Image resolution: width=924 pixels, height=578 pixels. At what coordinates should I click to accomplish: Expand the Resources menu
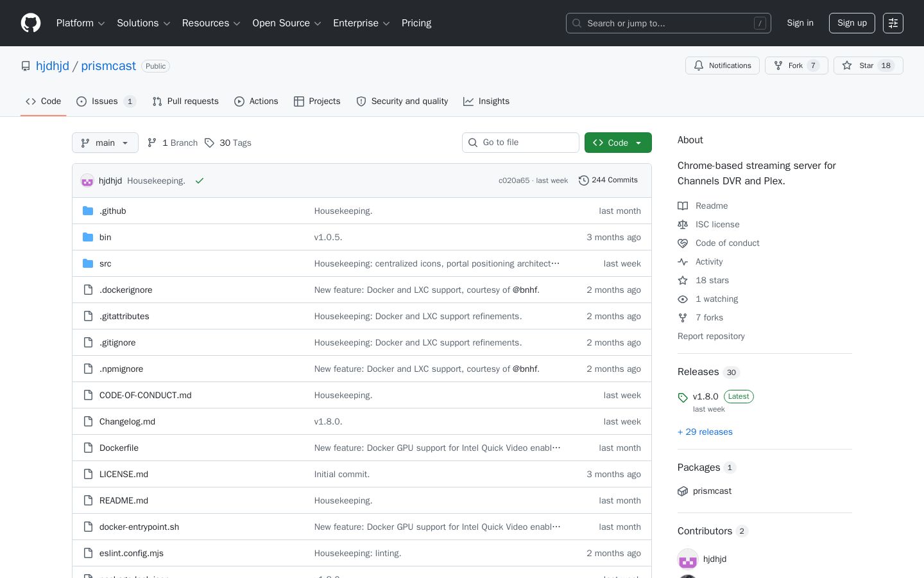tap(211, 23)
